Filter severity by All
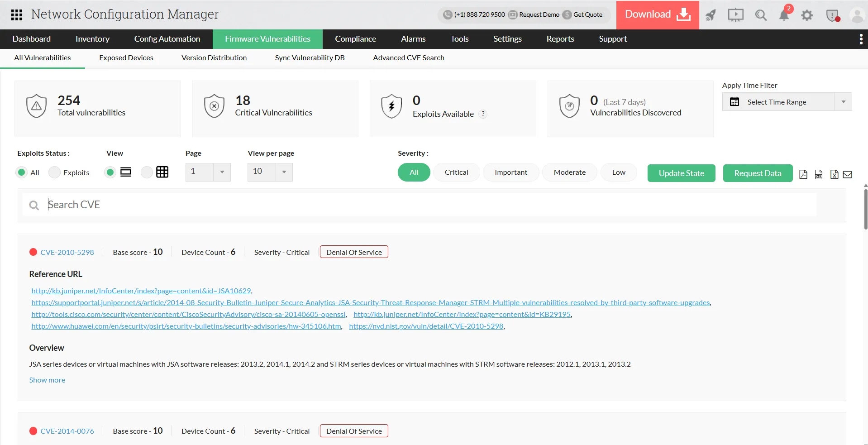The height and width of the screenshot is (445, 868). (414, 172)
